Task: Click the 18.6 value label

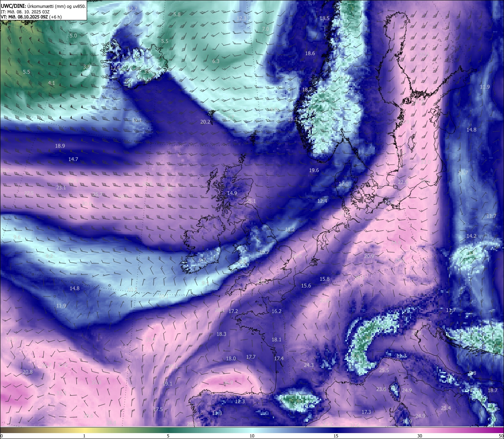Action: pyautogui.click(x=310, y=53)
